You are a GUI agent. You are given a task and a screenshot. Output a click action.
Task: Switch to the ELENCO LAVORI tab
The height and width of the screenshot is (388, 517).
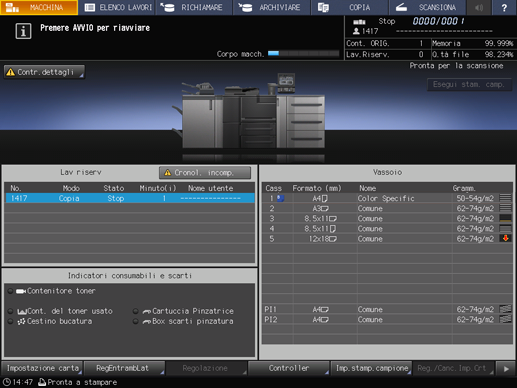coord(117,7)
